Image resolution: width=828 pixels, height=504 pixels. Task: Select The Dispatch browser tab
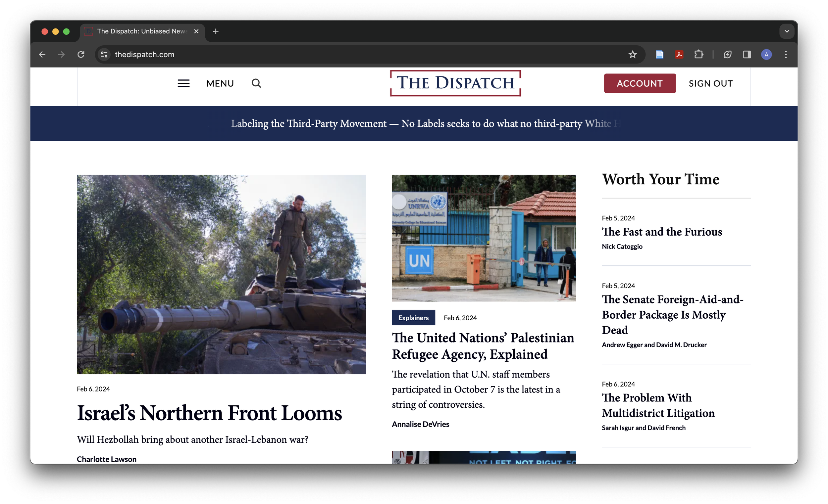[141, 31]
